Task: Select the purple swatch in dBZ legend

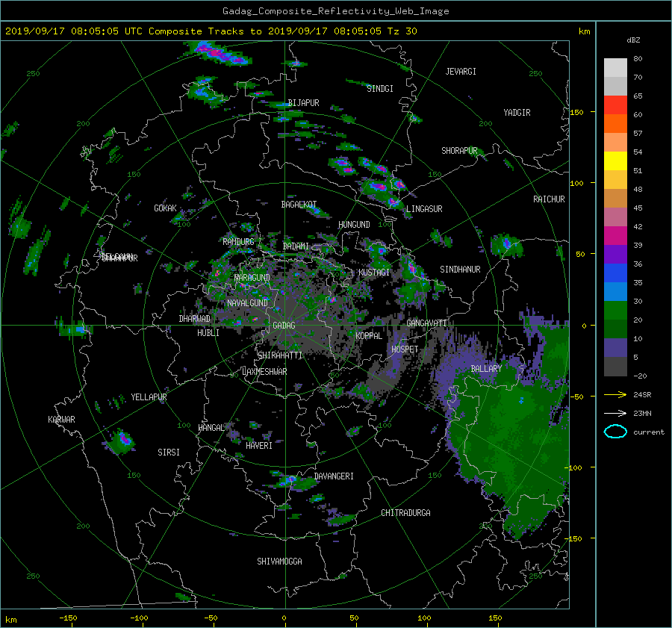Action: [615, 254]
